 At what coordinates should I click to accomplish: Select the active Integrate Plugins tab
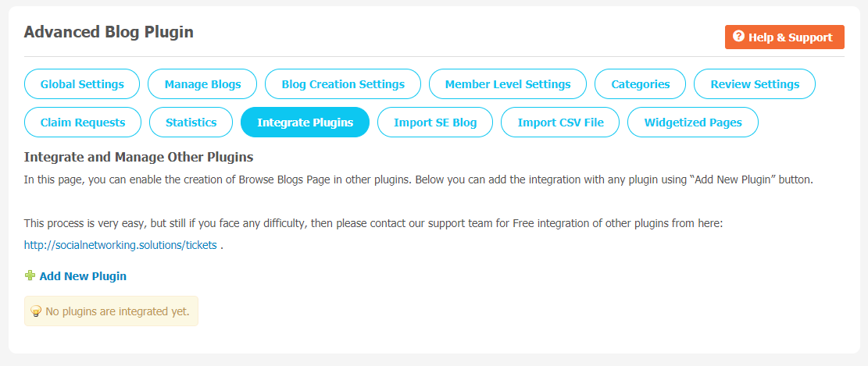(x=305, y=123)
